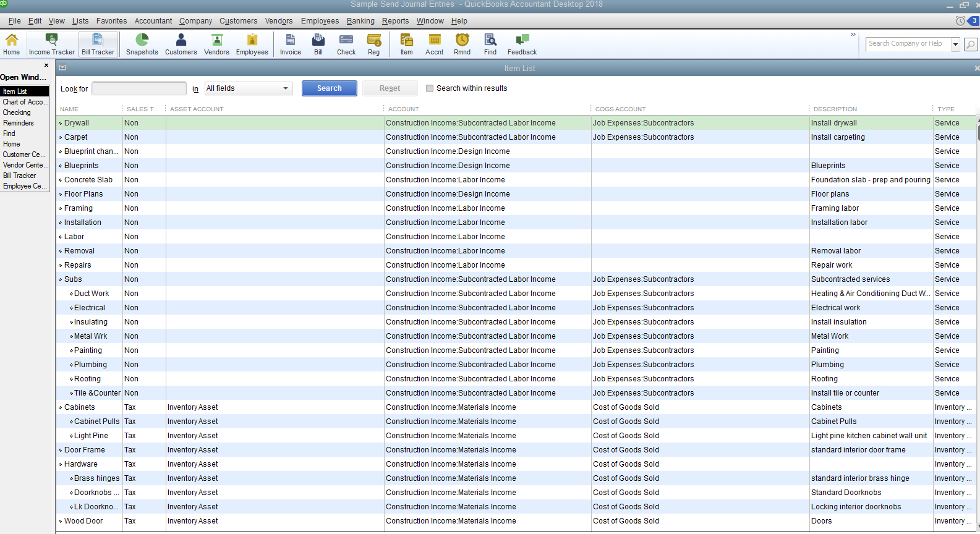
Task: Open the Banking menu
Action: click(360, 21)
